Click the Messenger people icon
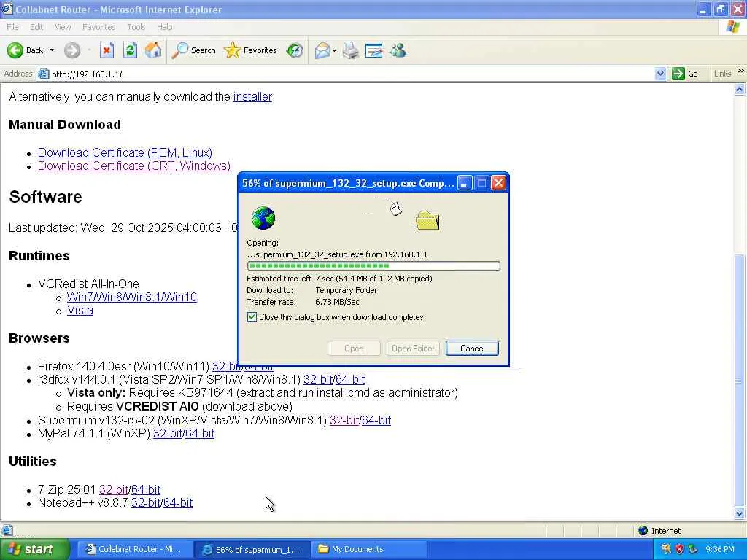 [398, 50]
